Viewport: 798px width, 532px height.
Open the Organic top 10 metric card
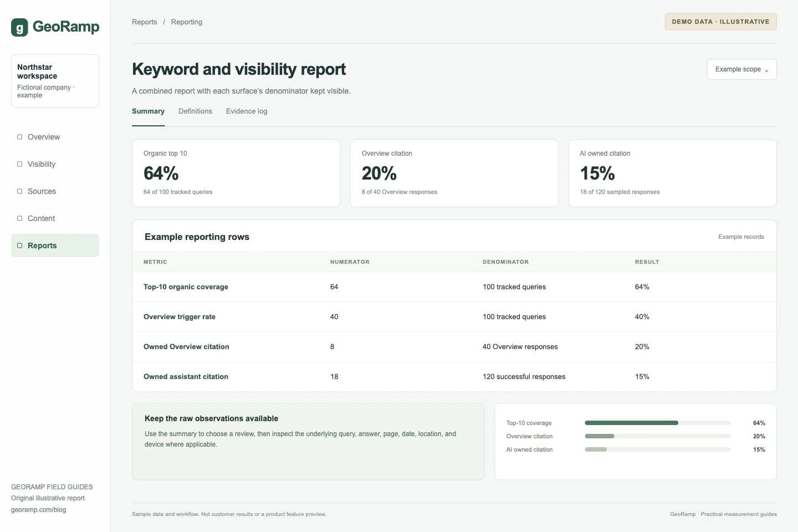236,173
